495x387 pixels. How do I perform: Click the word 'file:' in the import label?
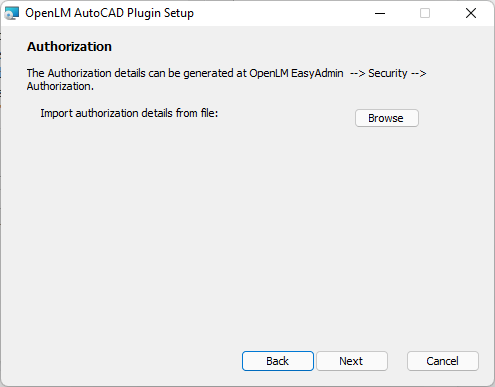209,113
